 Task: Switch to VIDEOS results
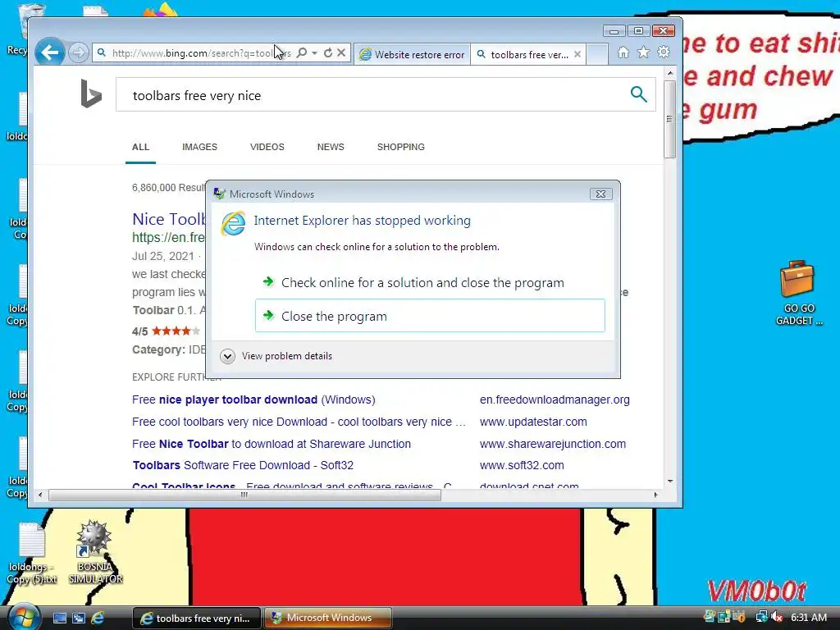coord(267,147)
